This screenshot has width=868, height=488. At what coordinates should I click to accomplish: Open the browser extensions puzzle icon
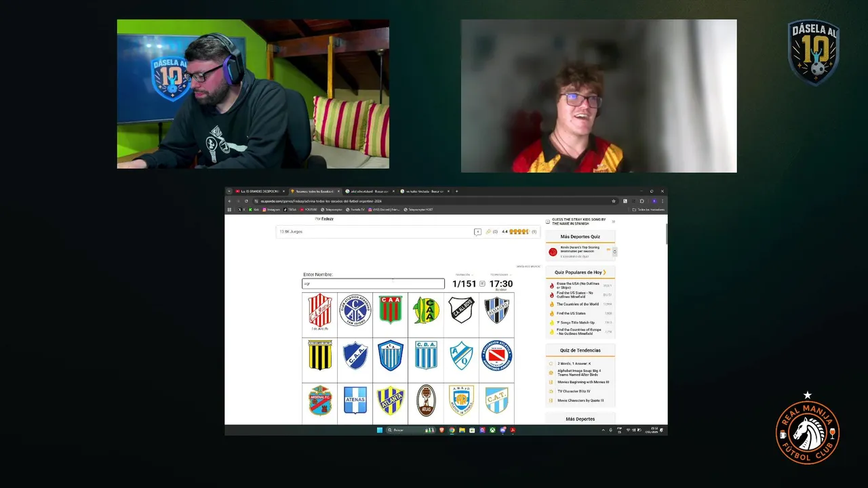642,201
